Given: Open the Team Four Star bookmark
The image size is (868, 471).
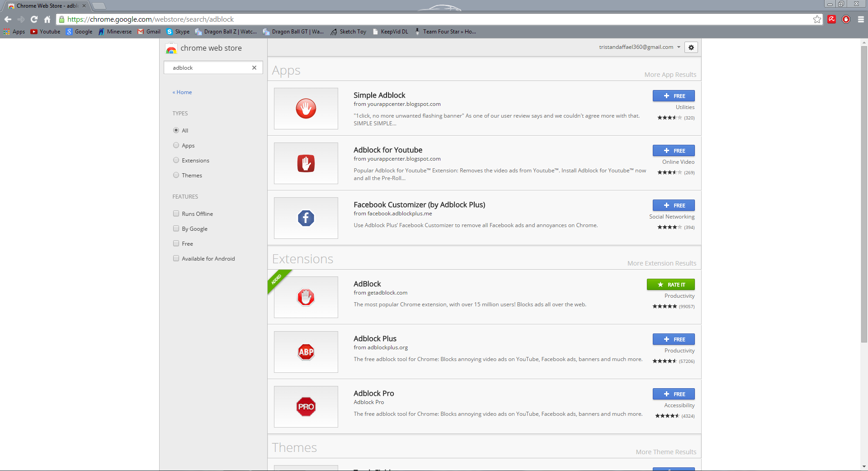Looking at the screenshot, I should click(445, 32).
